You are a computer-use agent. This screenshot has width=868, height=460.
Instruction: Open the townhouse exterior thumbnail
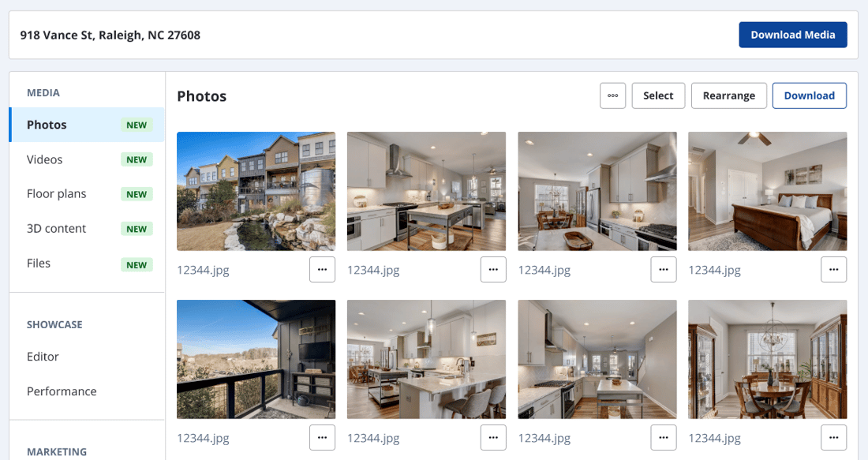point(256,191)
